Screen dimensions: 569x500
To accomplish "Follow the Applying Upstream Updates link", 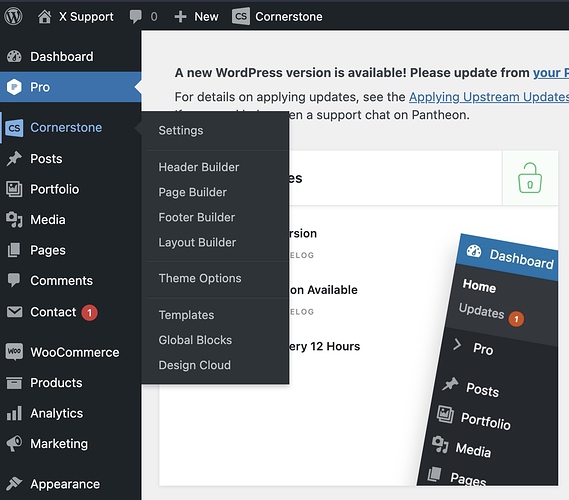I will pos(489,97).
